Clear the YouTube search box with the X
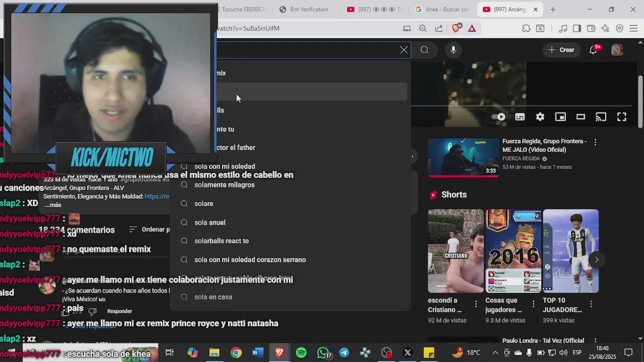 [x=404, y=50]
